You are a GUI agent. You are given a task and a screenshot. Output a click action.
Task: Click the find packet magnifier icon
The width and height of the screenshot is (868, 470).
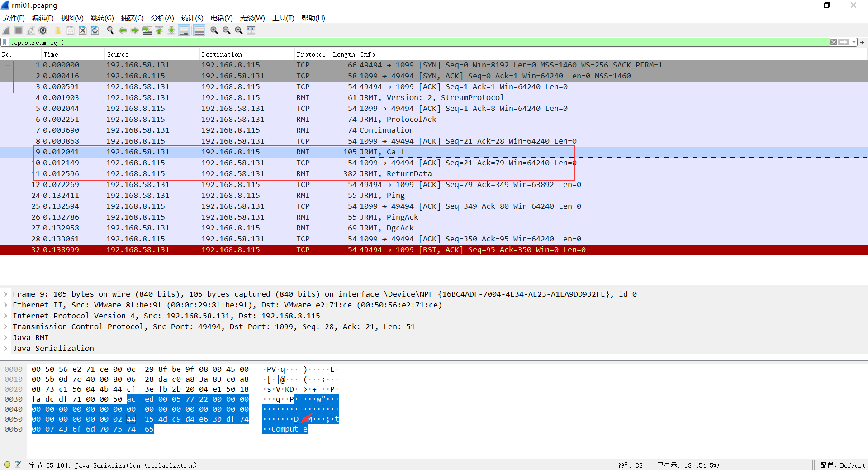coord(110,30)
